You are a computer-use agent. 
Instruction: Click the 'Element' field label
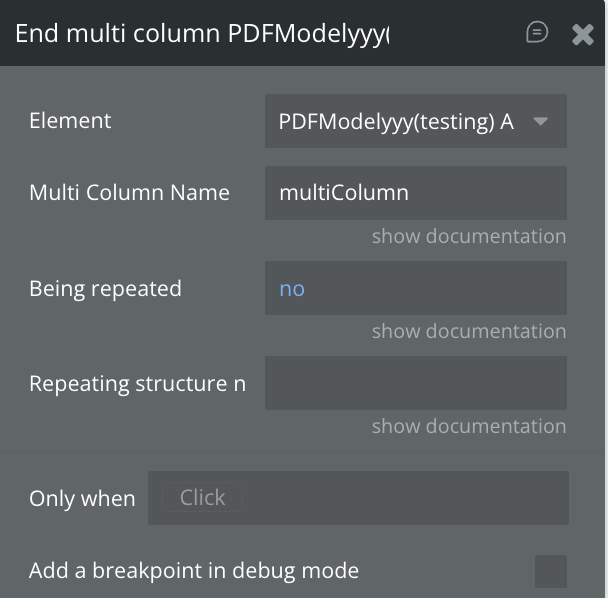coord(70,121)
